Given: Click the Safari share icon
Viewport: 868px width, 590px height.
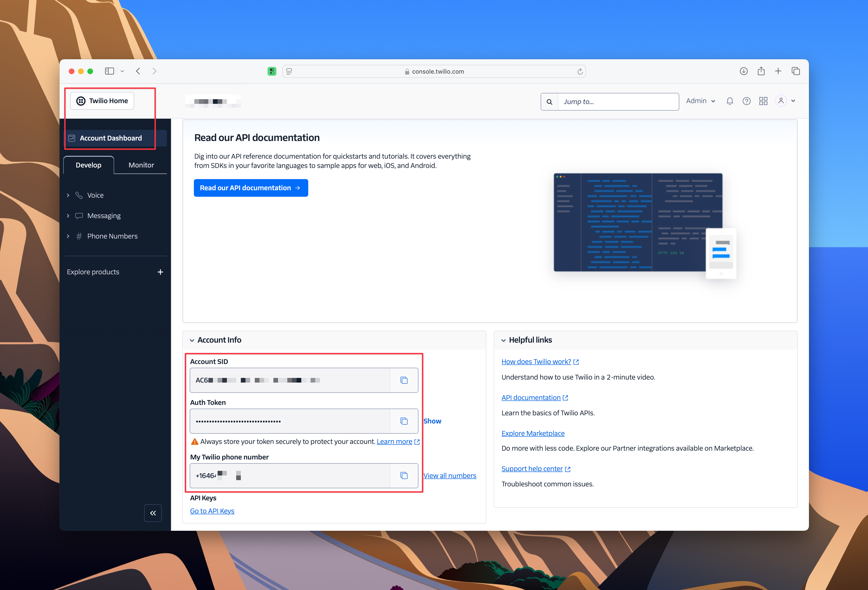Looking at the screenshot, I should pos(761,71).
